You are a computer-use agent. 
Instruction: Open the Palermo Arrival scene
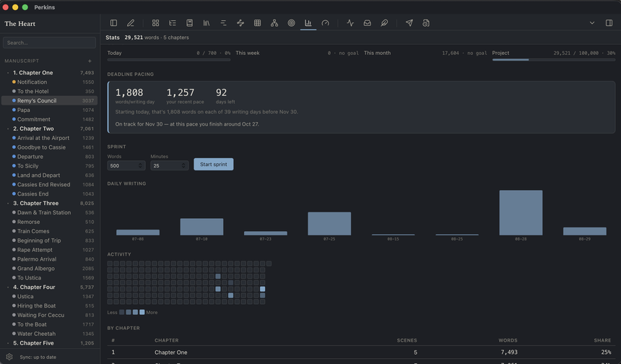pos(50,259)
